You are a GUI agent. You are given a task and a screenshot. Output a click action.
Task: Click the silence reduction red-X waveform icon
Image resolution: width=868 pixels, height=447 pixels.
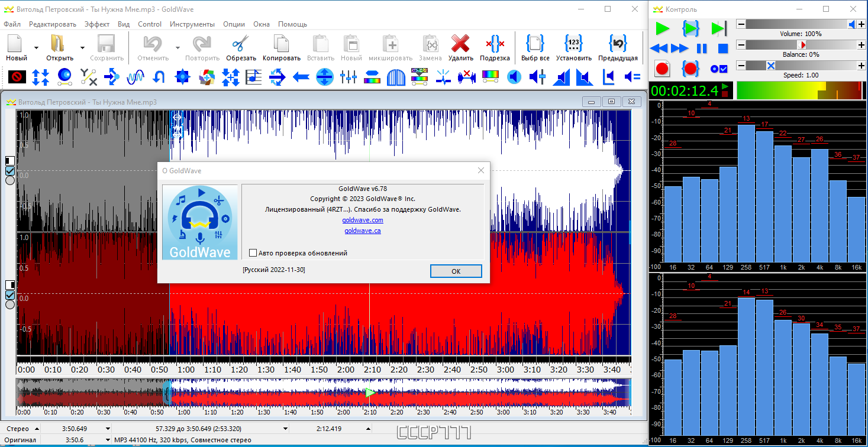(467, 76)
